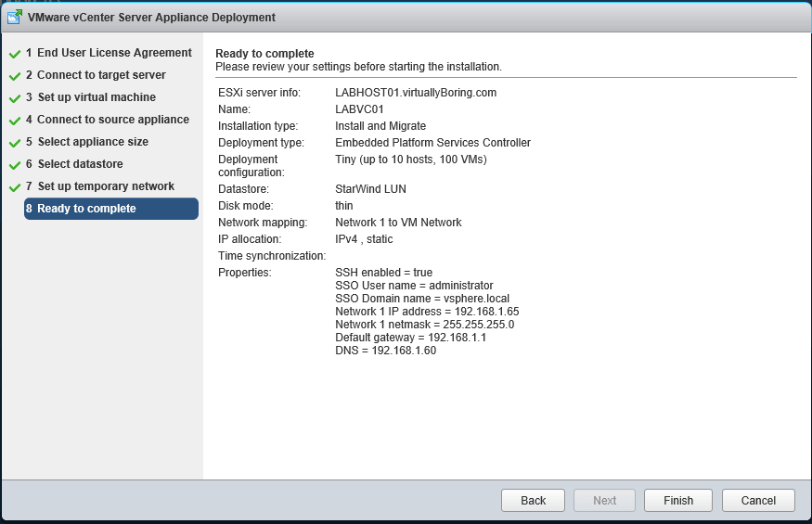Go to step 4 Connect to source appliance
This screenshot has width=812, height=524.
[x=108, y=120]
